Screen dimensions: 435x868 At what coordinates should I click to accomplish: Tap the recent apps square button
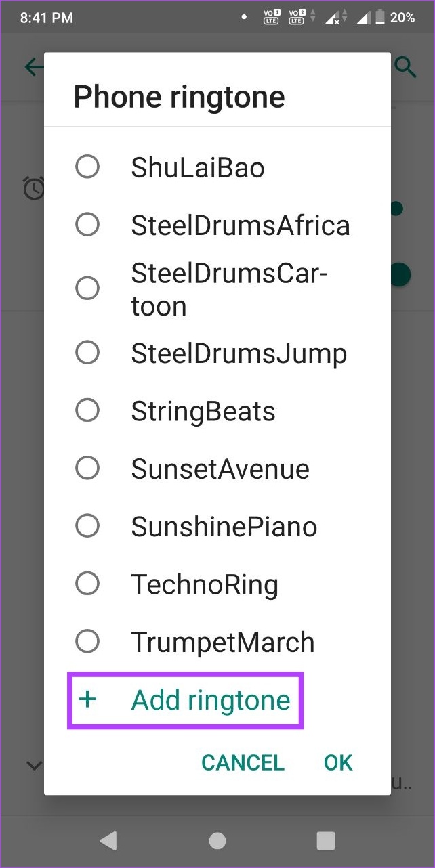[326, 841]
